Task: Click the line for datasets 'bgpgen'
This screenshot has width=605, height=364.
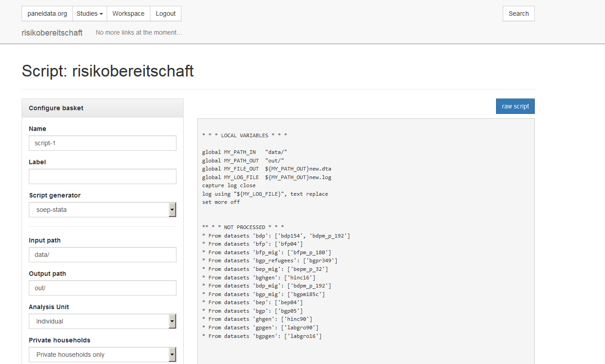Action: pyautogui.click(x=262, y=336)
